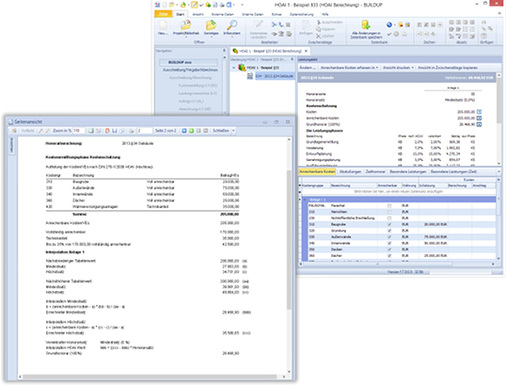Click the Seitenansicht vertical scrollbar
This screenshot has width=506, height=386.
[289, 255]
